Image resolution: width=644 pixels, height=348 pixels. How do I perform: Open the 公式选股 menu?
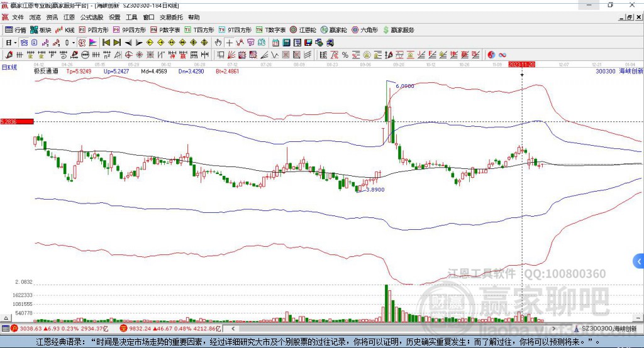(x=92, y=17)
